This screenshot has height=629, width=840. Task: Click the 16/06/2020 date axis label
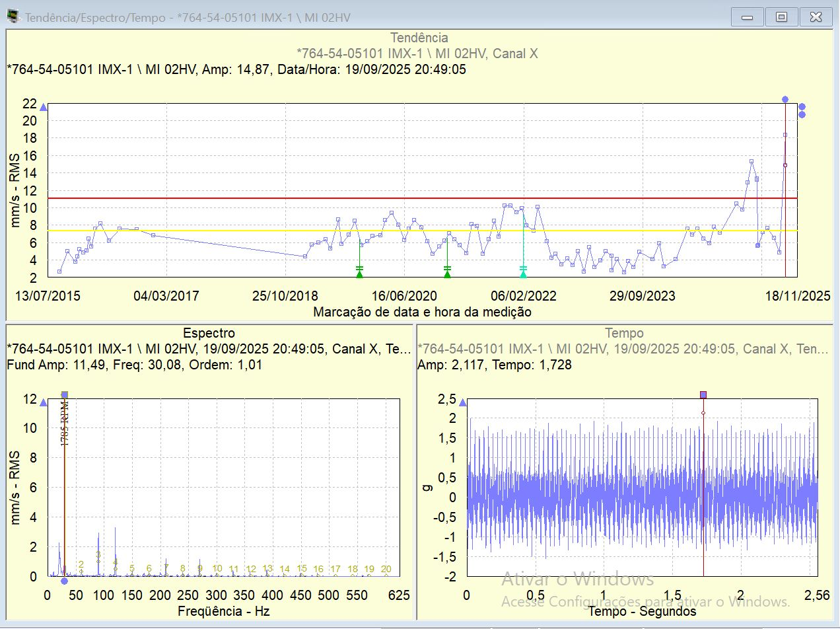405,296
